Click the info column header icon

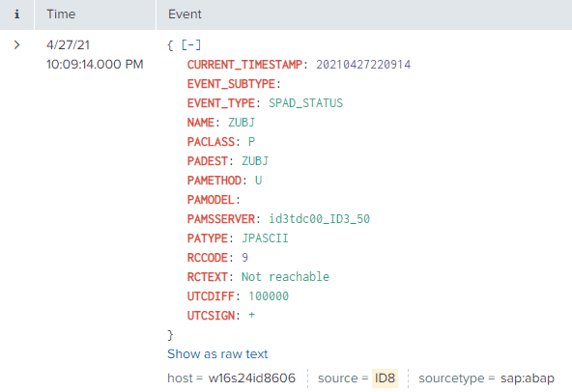[x=16, y=14]
